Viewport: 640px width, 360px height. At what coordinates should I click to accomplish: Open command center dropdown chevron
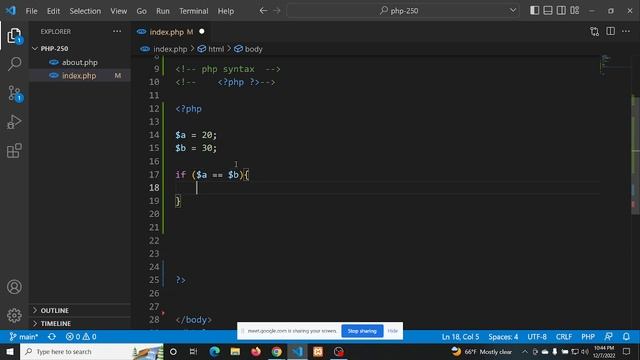click(x=513, y=11)
